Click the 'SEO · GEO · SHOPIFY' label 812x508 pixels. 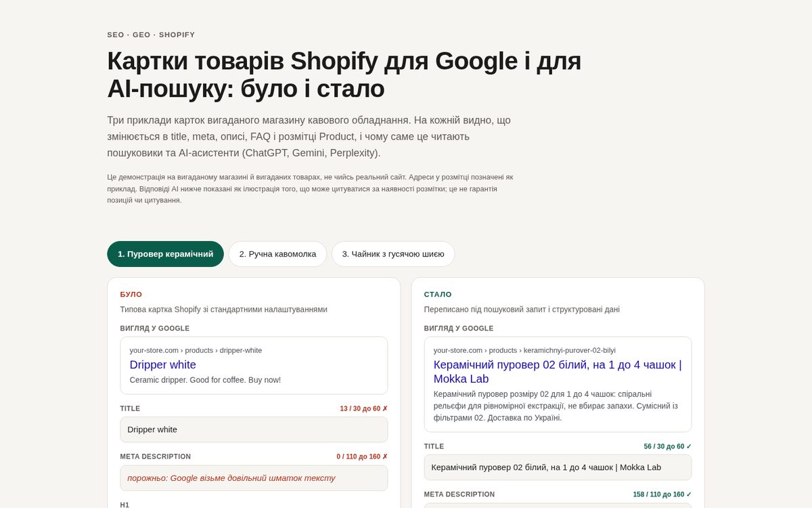tap(151, 35)
